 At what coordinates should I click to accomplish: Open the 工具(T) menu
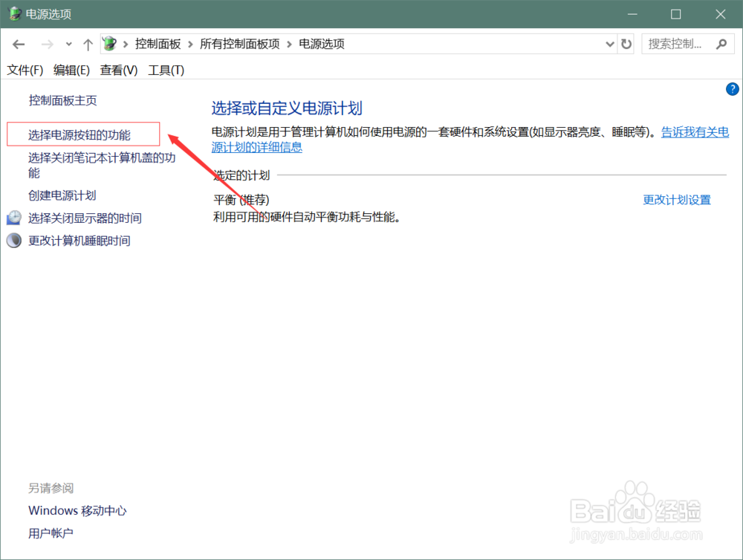pos(166,70)
